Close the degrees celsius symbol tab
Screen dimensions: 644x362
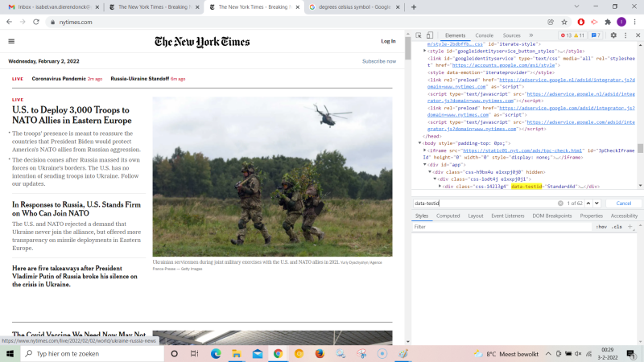[398, 7]
